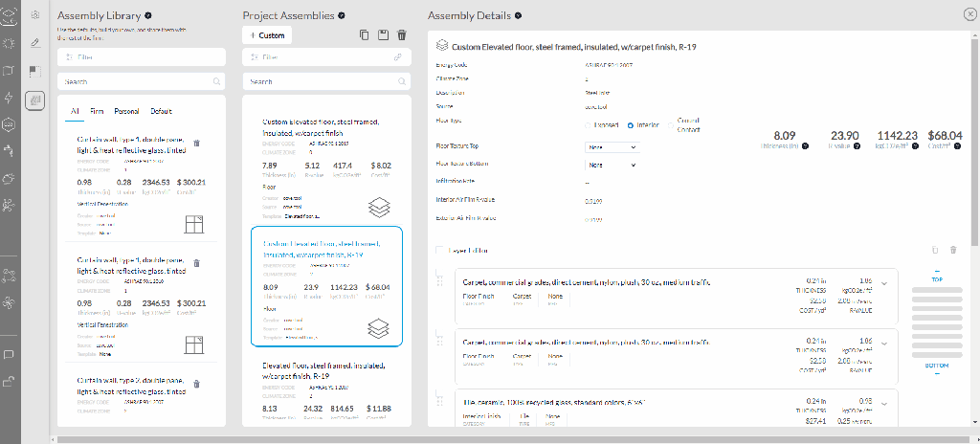Click the Custom button to add assembly
980x444 pixels.
pos(267,35)
